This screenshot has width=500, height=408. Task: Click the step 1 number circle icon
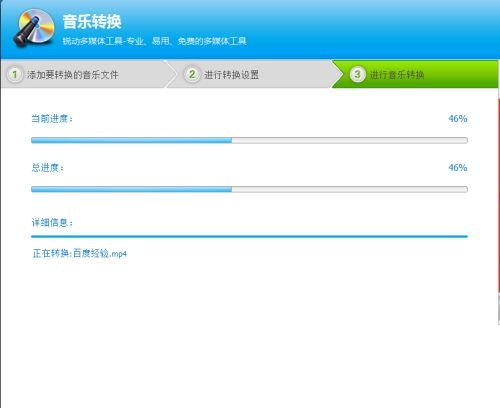tap(15, 74)
